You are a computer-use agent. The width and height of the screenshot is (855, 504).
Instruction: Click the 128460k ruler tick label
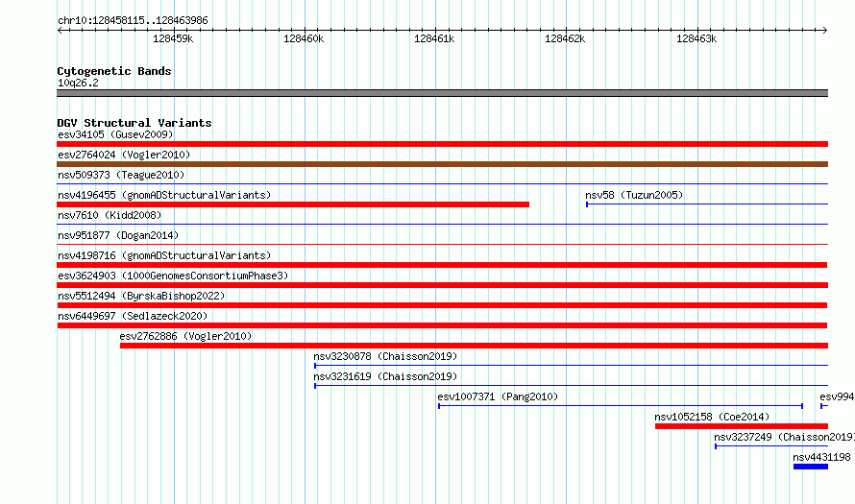click(304, 38)
